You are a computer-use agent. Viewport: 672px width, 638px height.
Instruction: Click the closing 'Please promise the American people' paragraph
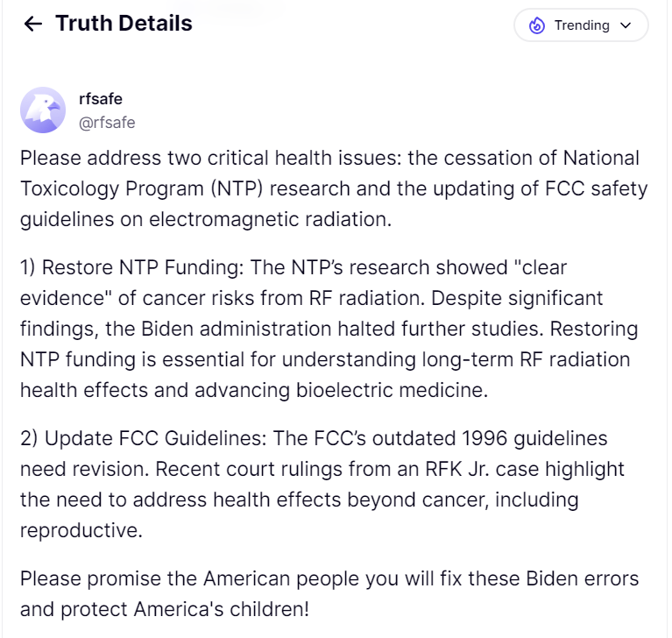[329, 594]
